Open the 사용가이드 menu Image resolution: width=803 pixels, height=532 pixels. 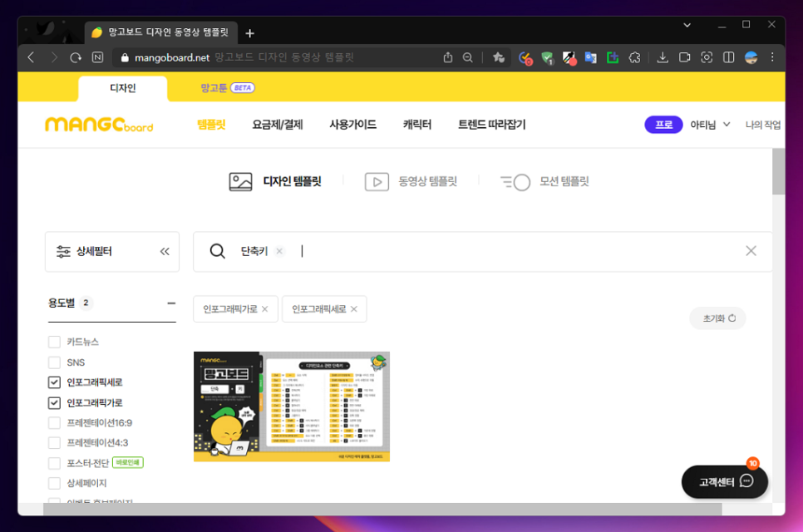pyautogui.click(x=352, y=125)
